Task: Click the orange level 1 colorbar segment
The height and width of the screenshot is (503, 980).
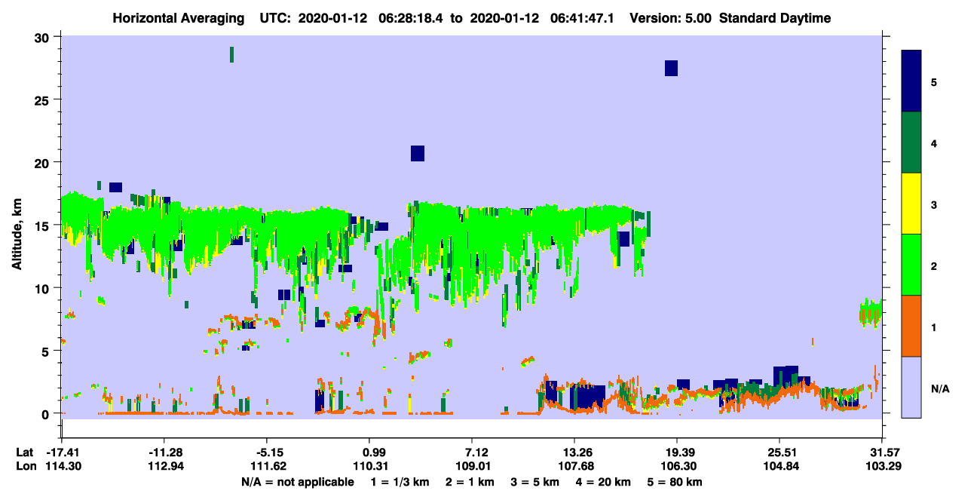Action: click(x=911, y=326)
